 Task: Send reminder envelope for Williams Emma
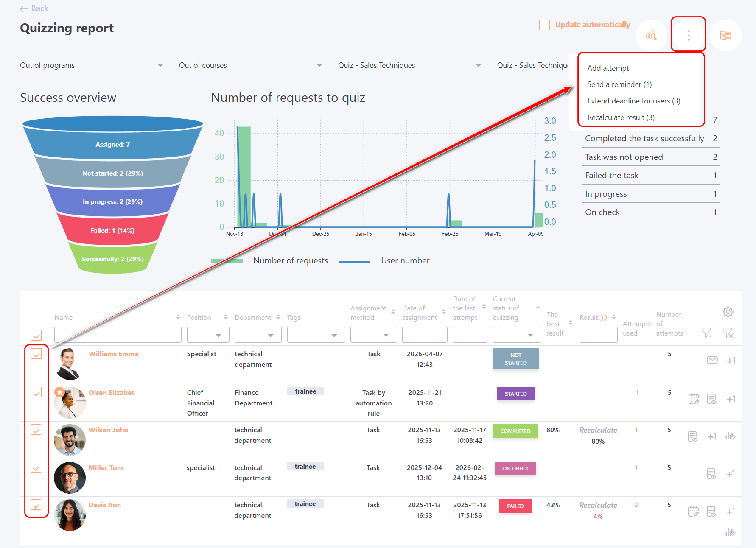pos(712,361)
